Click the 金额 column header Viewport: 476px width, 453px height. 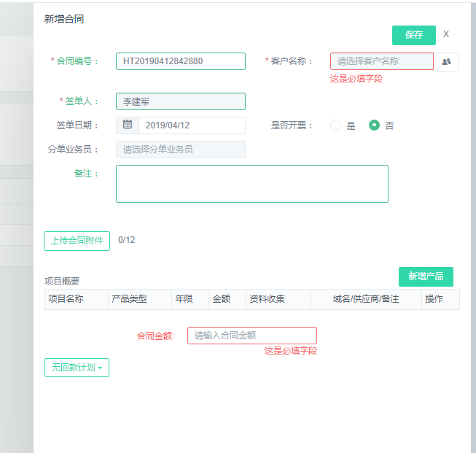click(x=221, y=299)
